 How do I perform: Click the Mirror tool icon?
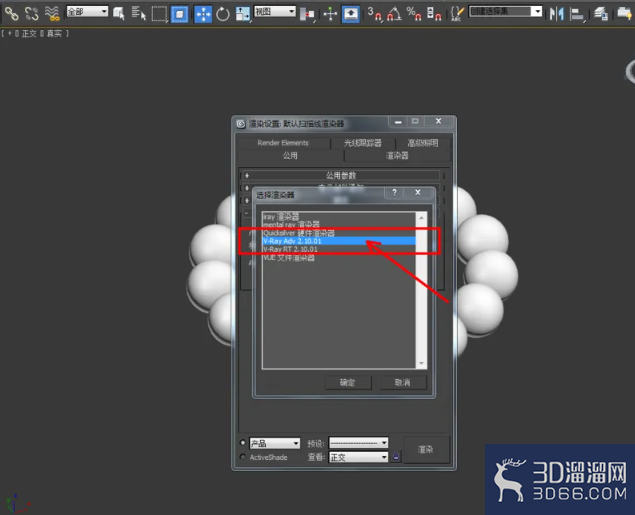click(557, 14)
